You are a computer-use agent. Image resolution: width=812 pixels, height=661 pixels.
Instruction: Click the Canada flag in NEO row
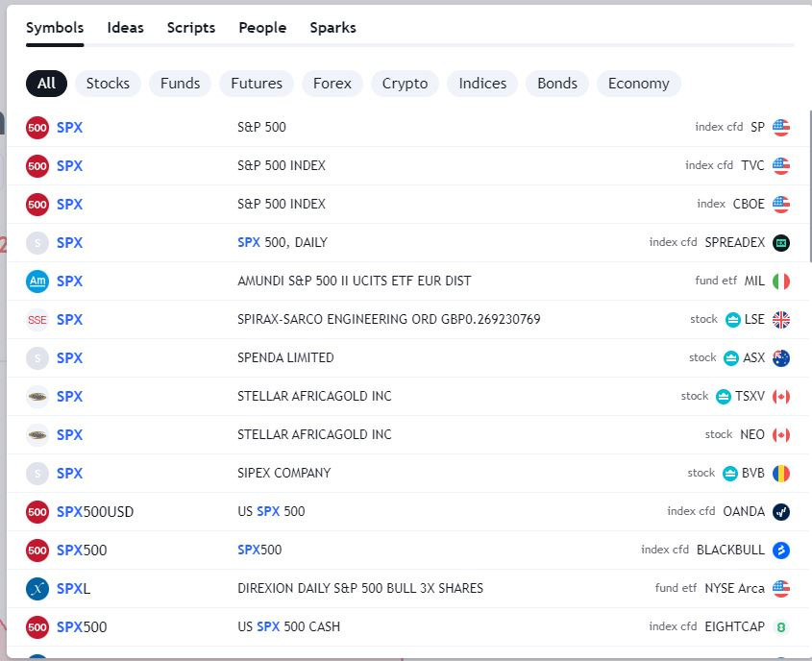[x=781, y=435]
